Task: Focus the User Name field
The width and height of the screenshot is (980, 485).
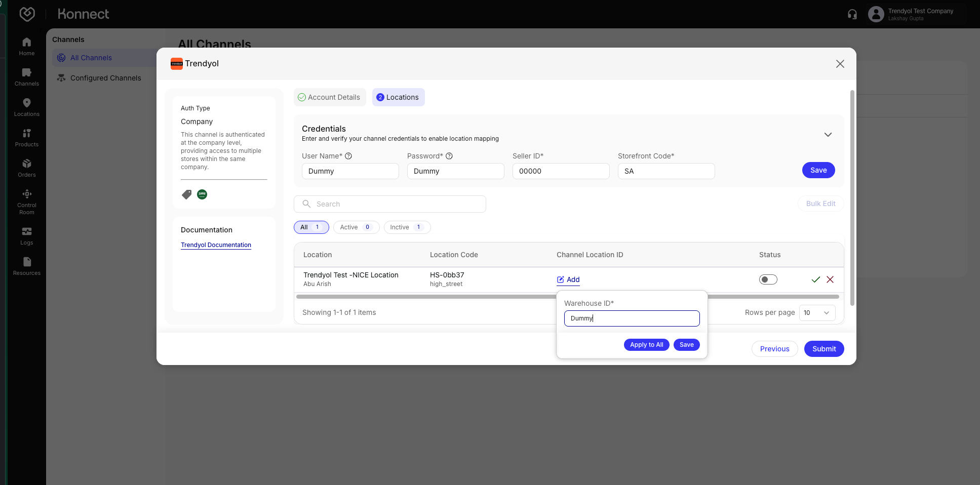Action: point(350,171)
